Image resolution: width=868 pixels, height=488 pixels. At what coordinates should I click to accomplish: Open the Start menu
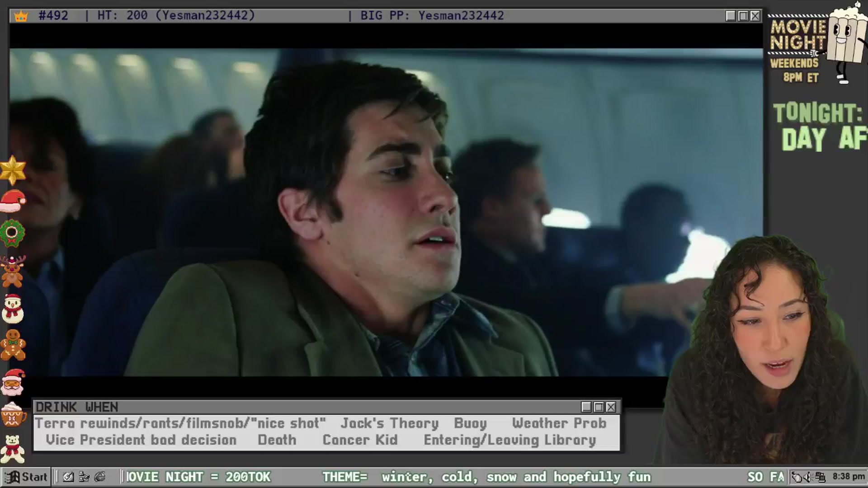click(x=26, y=477)
